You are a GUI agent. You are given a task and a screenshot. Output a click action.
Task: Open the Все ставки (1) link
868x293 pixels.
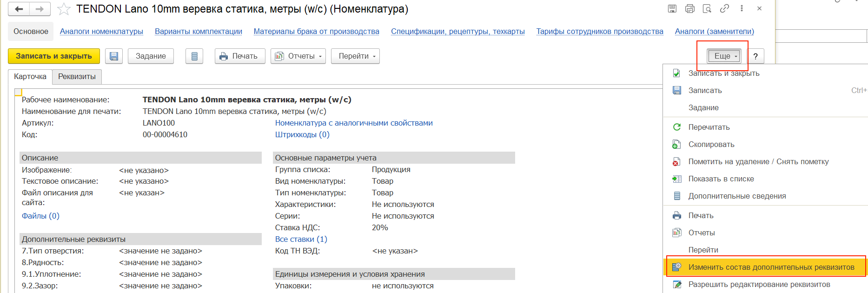pyautogui.click(x=301, y=240)
